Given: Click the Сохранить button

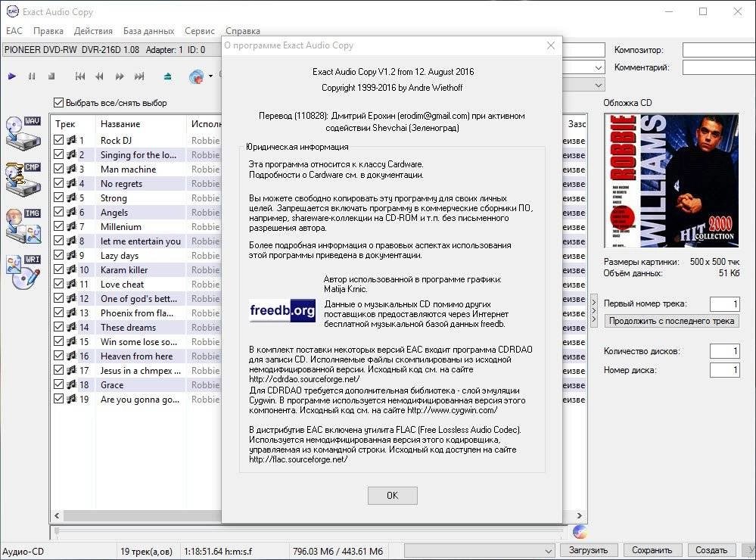Looking at the screenshot, I should (x=652, y=550).
